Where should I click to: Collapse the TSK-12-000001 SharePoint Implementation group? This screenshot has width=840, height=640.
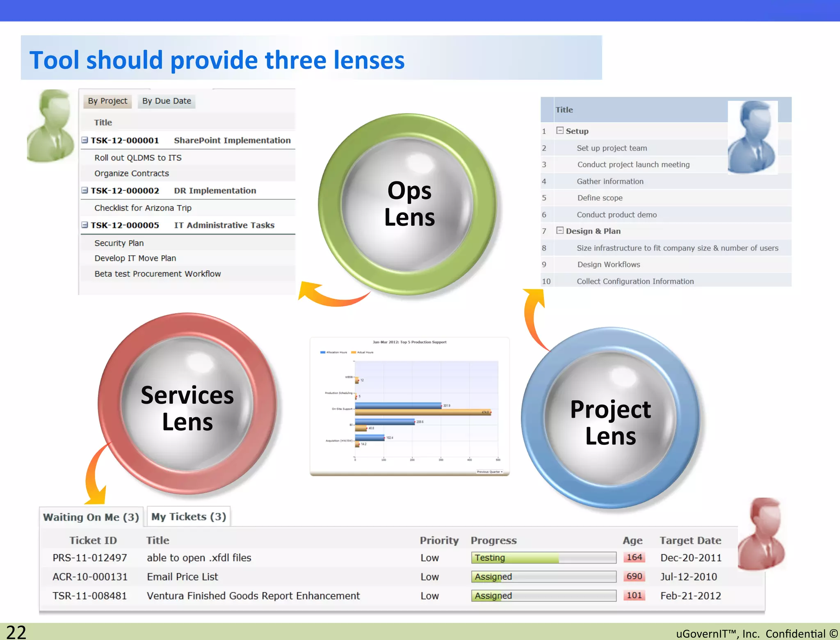(x=85, y=140)
